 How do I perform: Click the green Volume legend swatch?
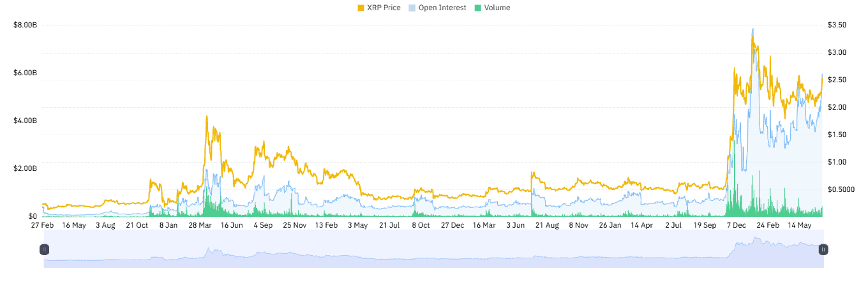point(477,8)
